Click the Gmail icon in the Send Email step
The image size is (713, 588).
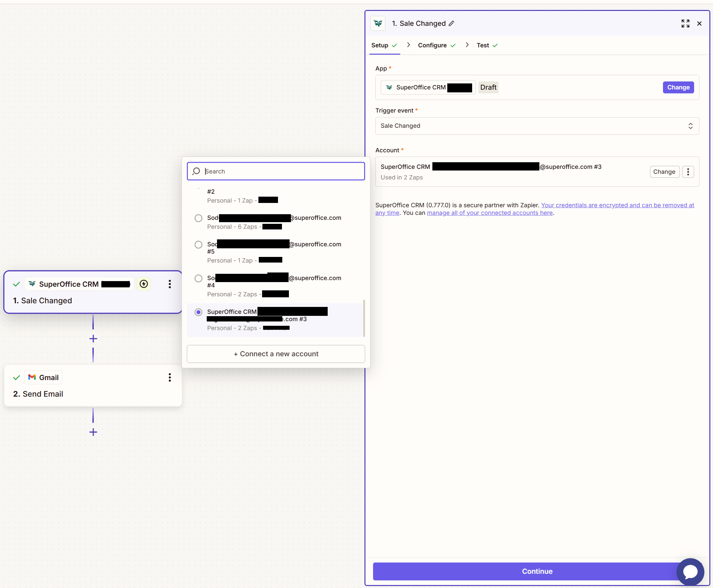(32, 377)
